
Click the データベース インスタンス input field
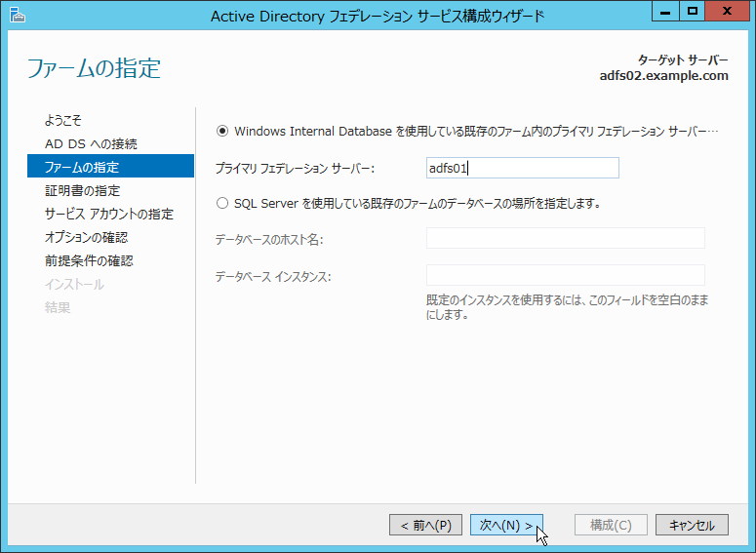(x=565, y=275)
